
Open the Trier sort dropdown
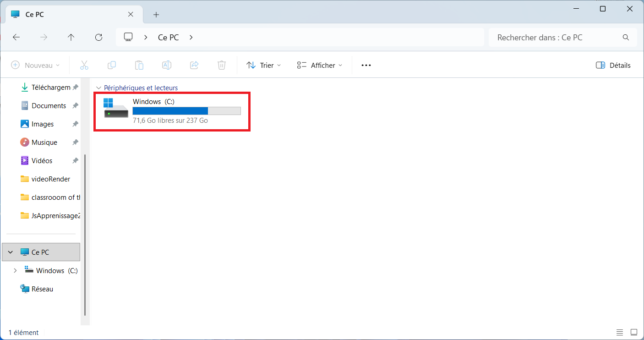pyautogui.click(x=264, y=65)
